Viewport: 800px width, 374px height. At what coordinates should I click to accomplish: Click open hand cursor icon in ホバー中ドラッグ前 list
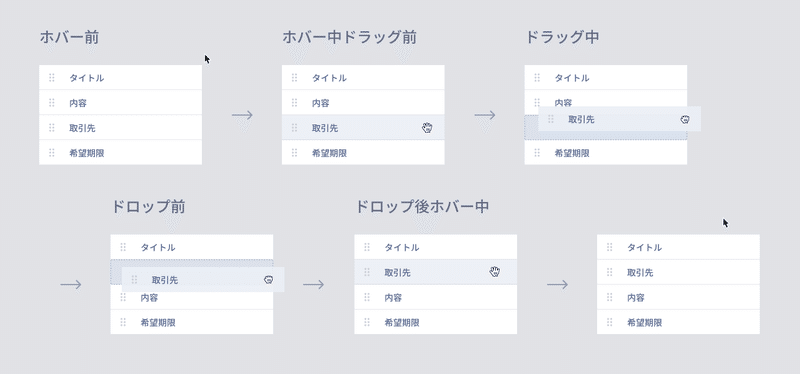[427, 128]
